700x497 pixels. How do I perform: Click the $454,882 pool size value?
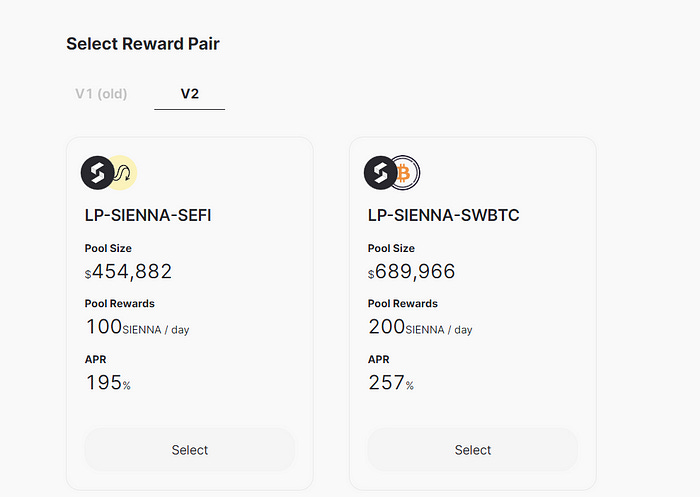(x=128, y=271)
